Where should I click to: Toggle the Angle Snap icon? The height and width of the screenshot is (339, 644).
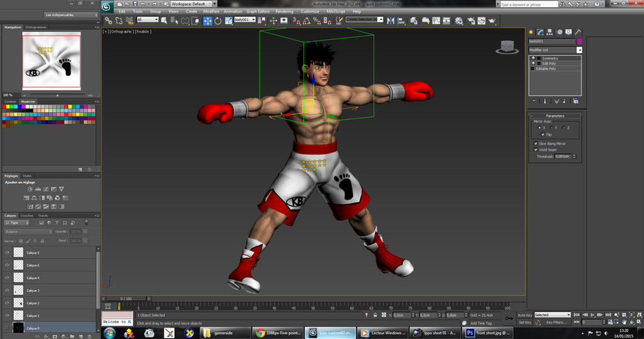[x=307, y=21]
